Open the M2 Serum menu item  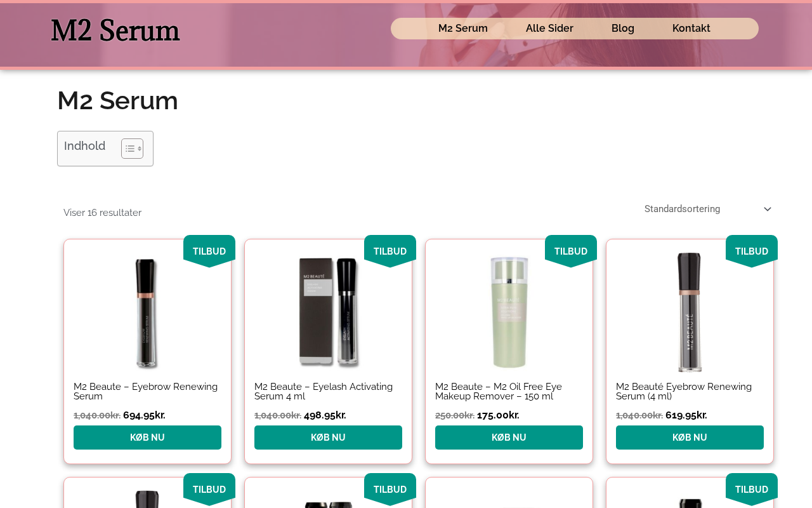click(x=463, y=29)
